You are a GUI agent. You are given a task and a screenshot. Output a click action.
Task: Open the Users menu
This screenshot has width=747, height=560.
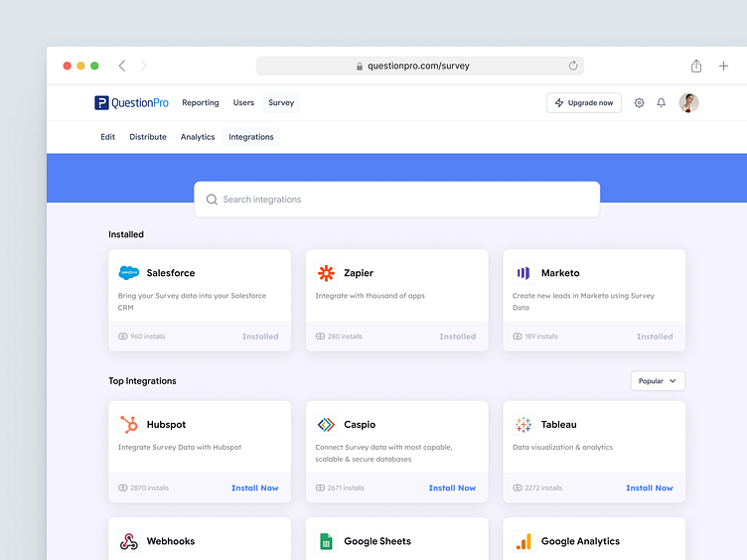[x=243, y=103]
